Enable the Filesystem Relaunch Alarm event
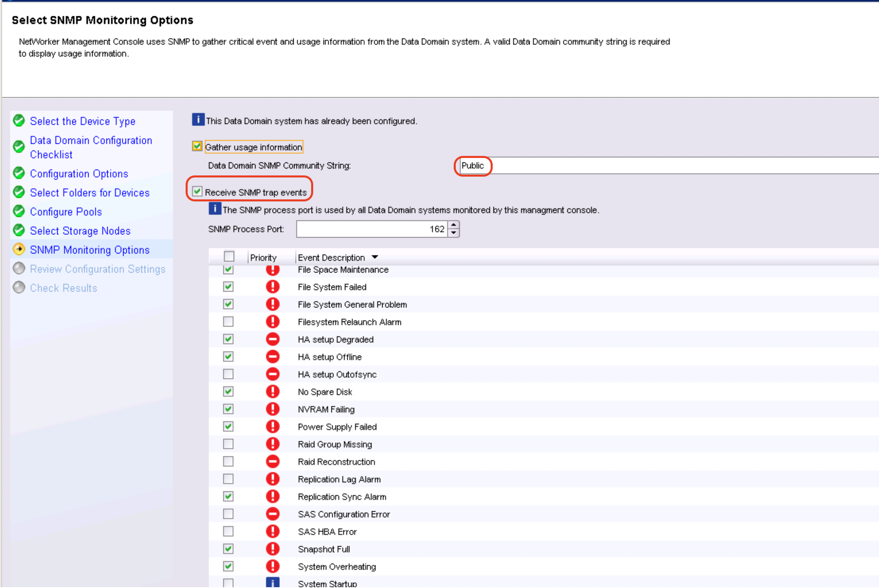 click(x=228, y=322)
